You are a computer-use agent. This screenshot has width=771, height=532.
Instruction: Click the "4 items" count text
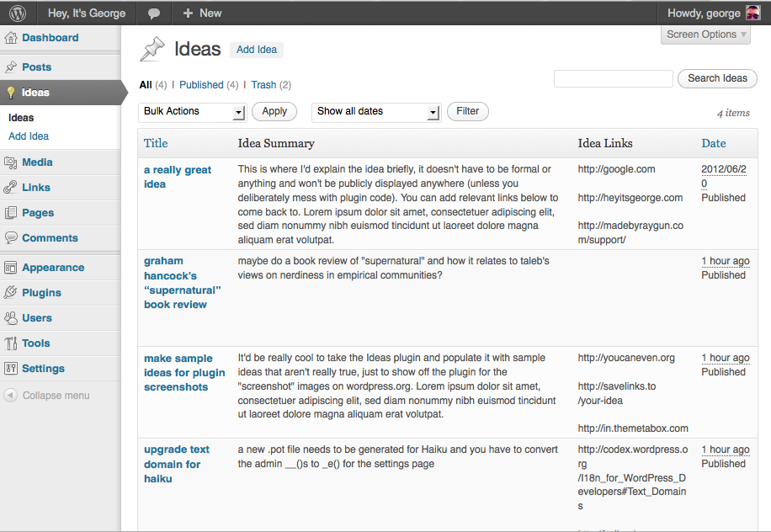point(733,113)
